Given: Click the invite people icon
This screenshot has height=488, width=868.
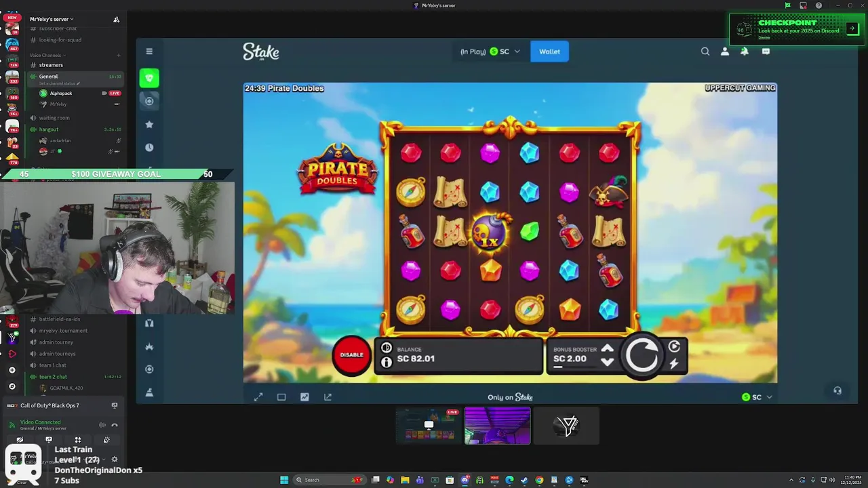Looking at the screenshot, I should pyautogui.click(x=116, y=20).
